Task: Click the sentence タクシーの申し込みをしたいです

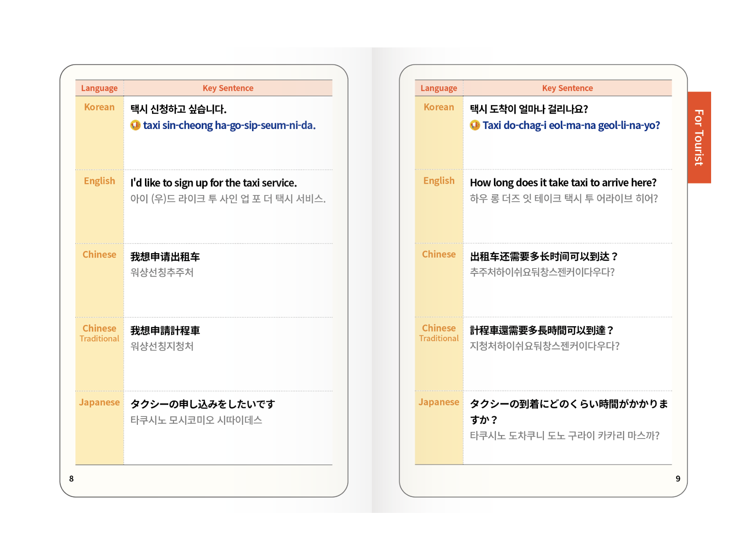Action: [x=203, y=404]
